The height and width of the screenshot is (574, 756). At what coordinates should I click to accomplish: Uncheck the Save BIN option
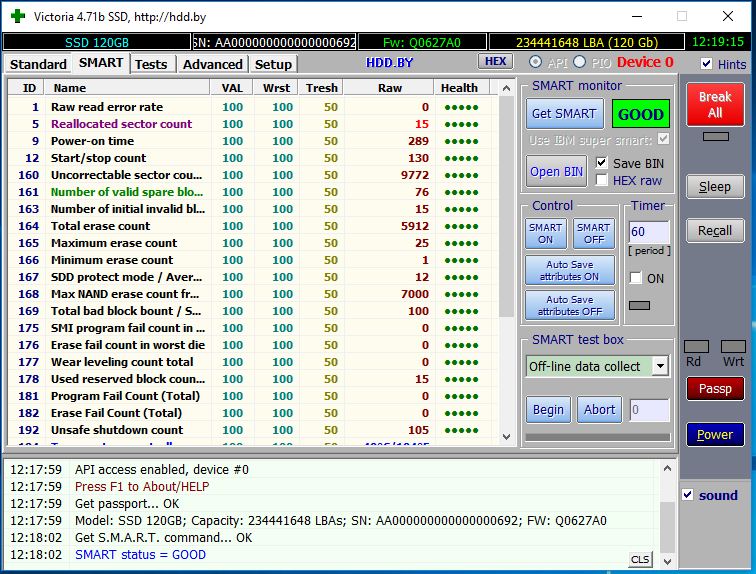[602, 163]
